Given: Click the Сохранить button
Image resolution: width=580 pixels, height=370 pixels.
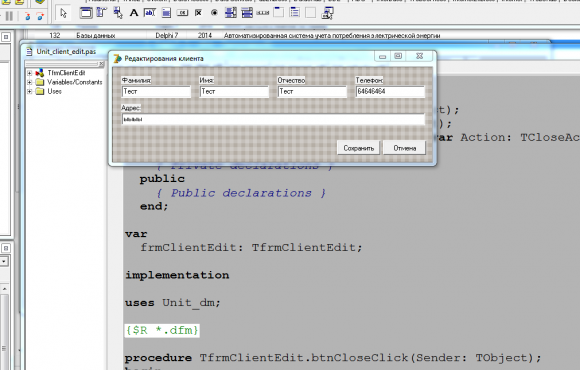Looking at the screenshot, I should 358,148.
